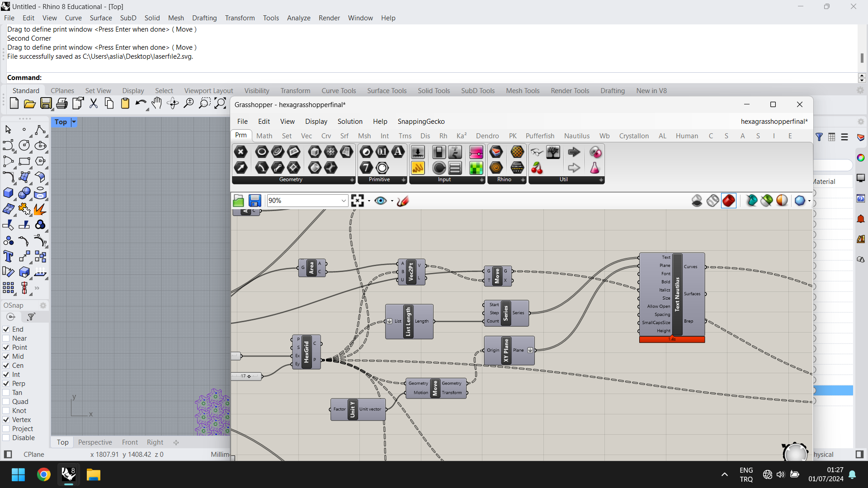868x488 pixels.
Task: Open the SnappingGecko menu
Action: [x=421, y=122]
